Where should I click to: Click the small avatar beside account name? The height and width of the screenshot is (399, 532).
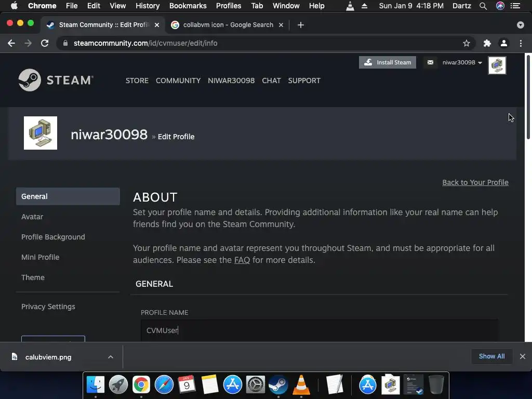(497, 65)
